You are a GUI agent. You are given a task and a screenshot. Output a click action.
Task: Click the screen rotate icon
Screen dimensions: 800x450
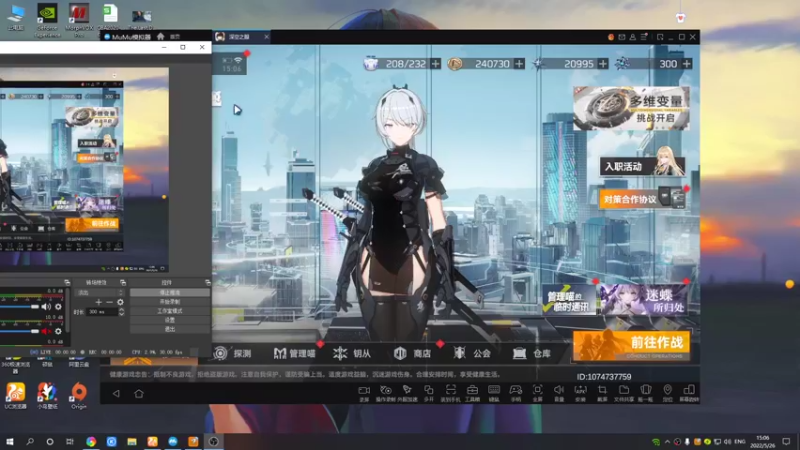point(689,391)
